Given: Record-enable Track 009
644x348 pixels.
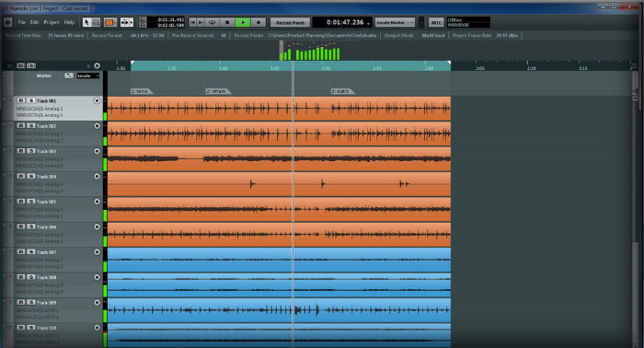Looking at the screenshot, I should [x=97, y=302].
